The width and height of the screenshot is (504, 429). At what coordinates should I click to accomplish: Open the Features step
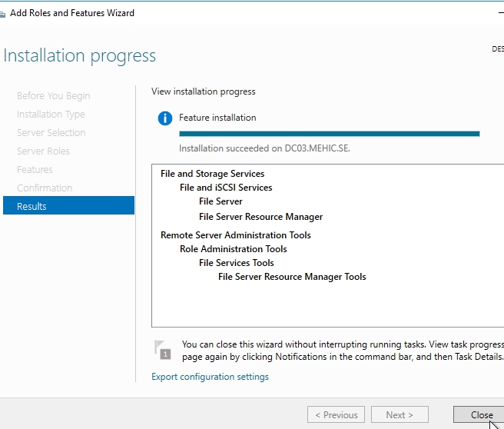pyautogui.click(x=35, y=170)
